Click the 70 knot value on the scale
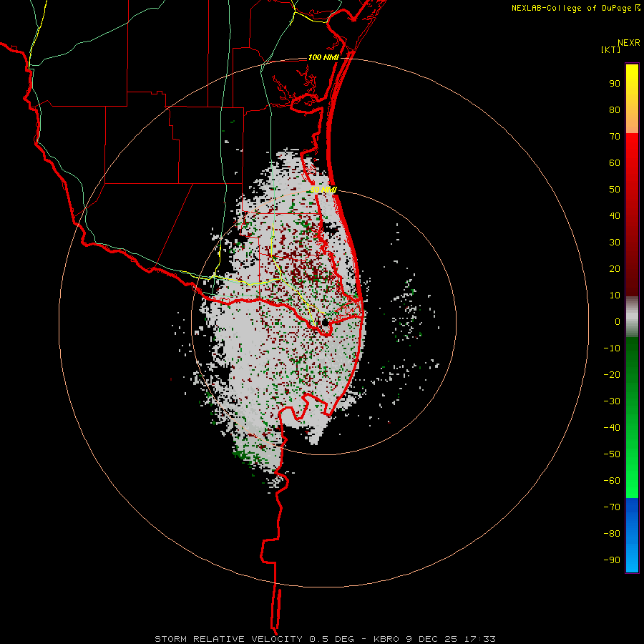Image resolution: width=644 pixels, height=644 pixels. 615,137
